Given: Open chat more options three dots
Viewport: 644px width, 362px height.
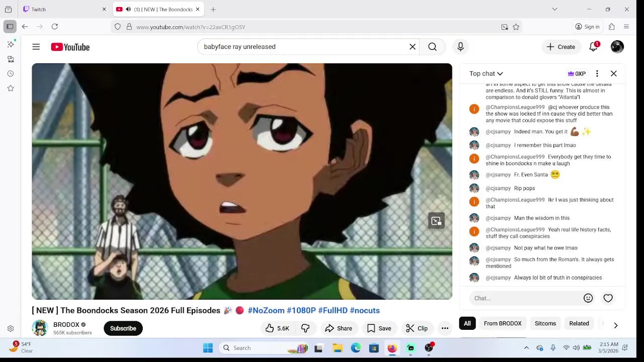Looking at the screenshot, I should click(597, 73).
